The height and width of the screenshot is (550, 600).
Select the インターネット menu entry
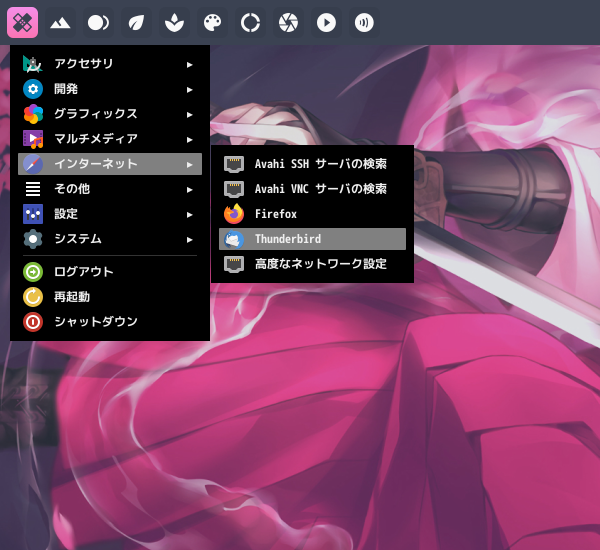point(110,164)
